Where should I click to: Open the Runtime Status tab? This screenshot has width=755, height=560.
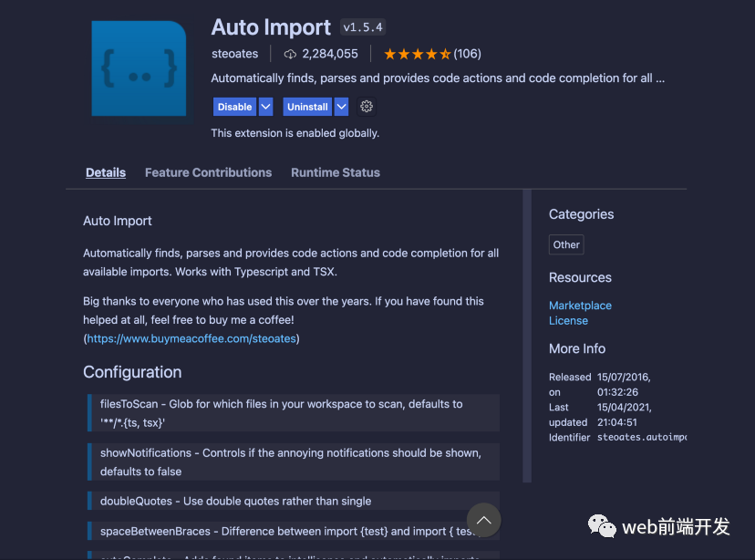point(336,172)
